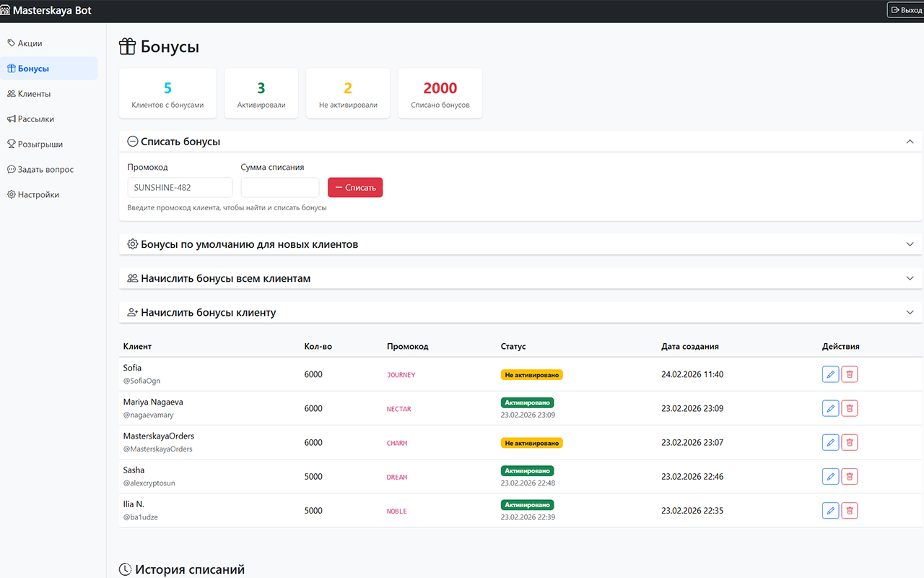The image size is (924, 578).
Task: Expand Начислить бонусы всем клиентам section
Action: pyautogui.click(x=910, y=278)
